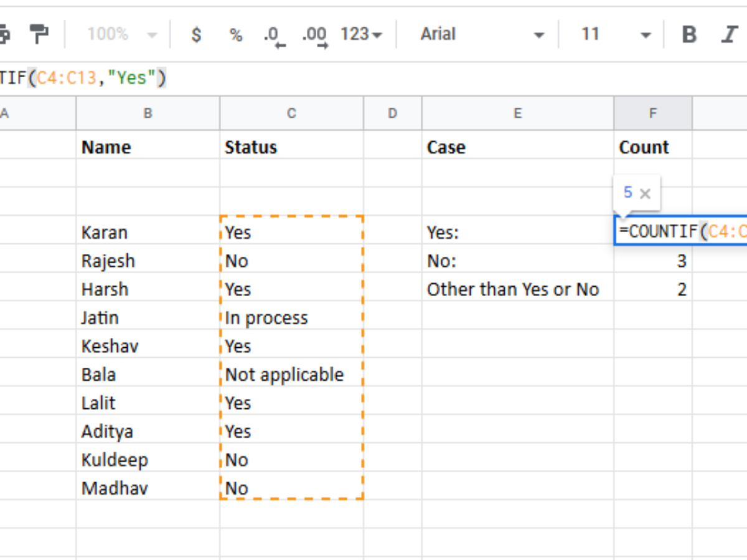Select column F header

coord(652,113)
